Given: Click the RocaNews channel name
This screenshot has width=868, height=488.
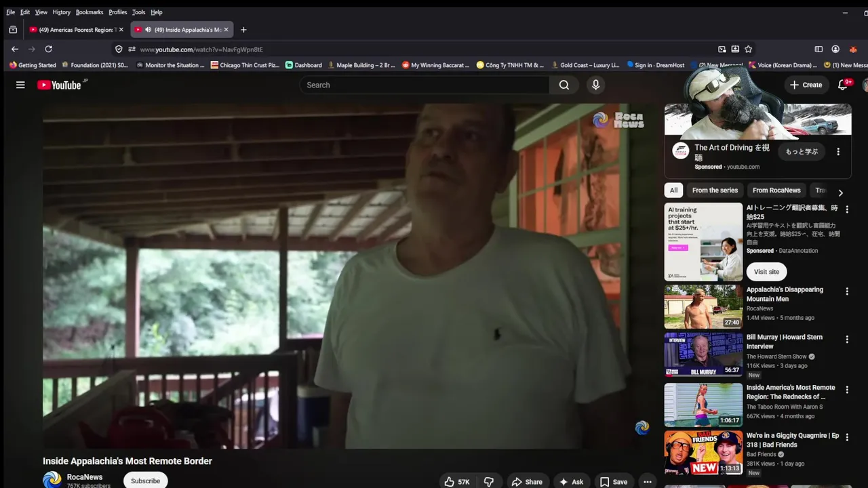Looking at the screenshot, I should coord(85,477).
